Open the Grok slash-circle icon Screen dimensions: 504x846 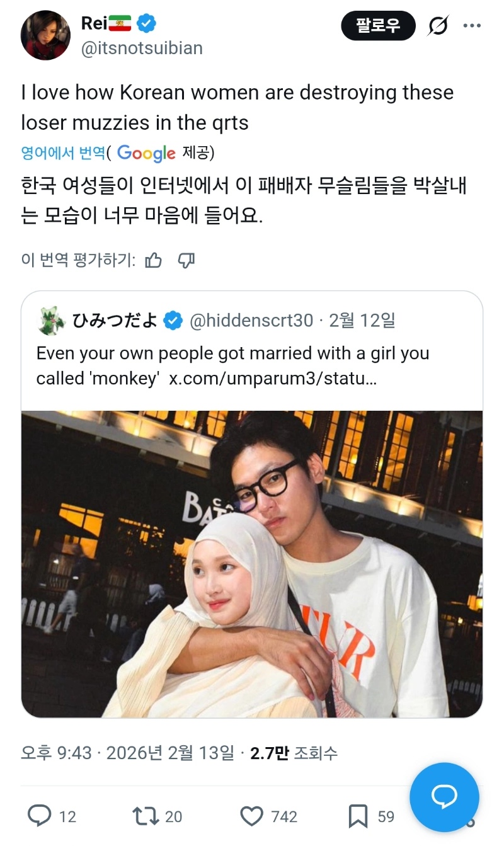438,26
